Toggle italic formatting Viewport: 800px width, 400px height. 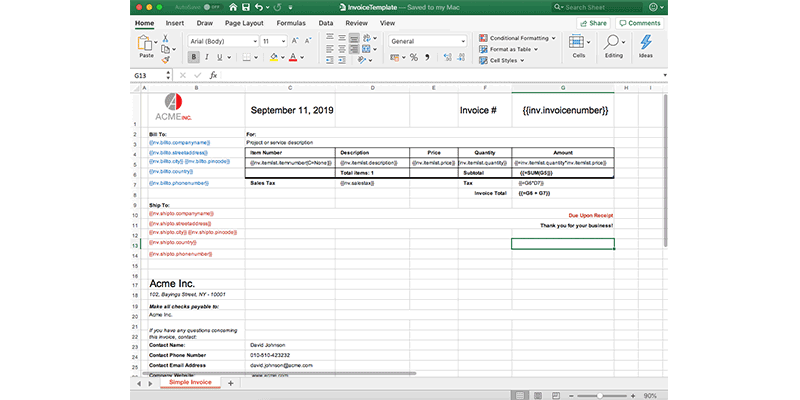[x=207, y=58]
